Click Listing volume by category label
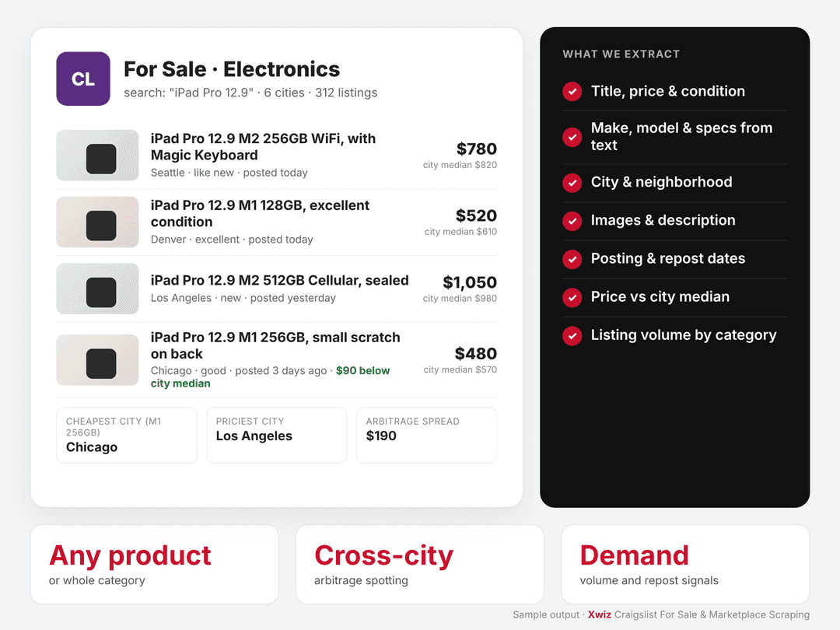The image size is (840, 630). click(684, 335)
